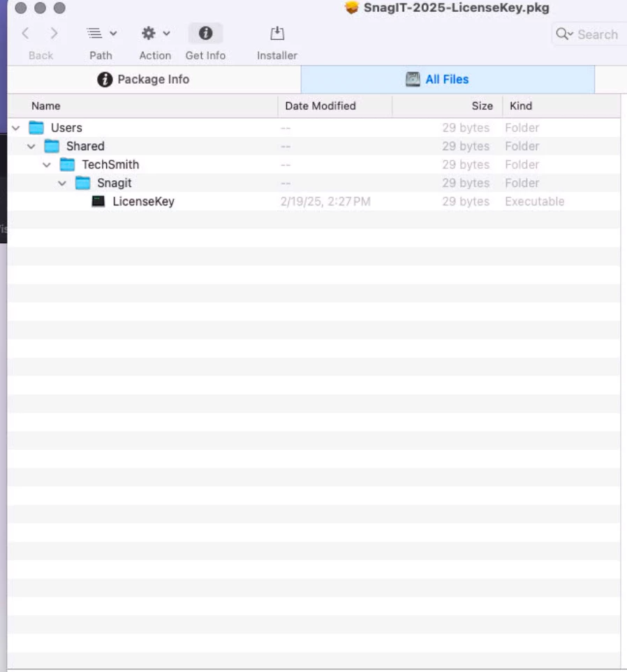Click the TechSmith row Folder kind

pyautogui.click(x=522, y=165)
